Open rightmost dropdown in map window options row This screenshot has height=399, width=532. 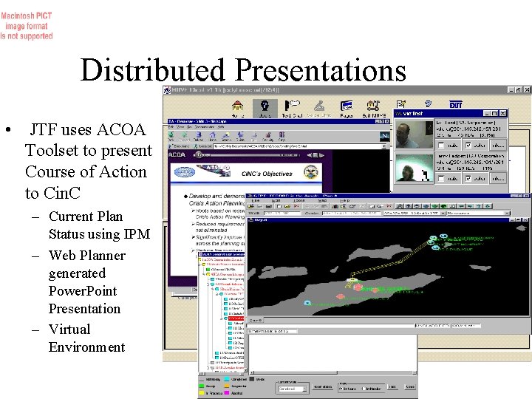[x=507, y=214]
